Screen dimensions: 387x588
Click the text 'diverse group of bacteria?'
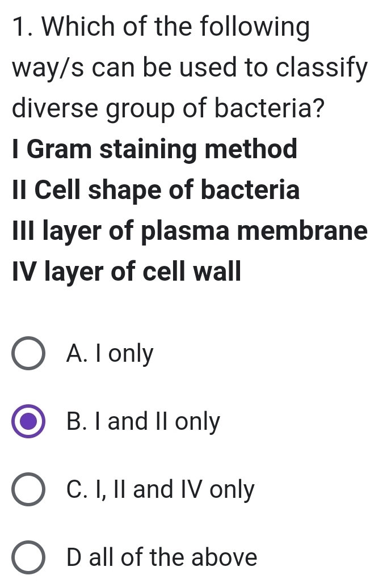(170, 108)
